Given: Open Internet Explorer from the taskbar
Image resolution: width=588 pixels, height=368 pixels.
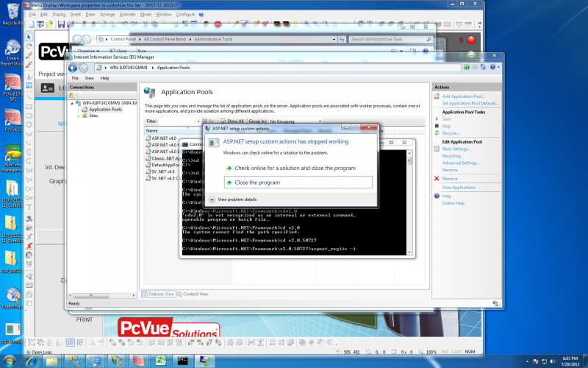Looking at the screenshot, I should pos(31,361).
